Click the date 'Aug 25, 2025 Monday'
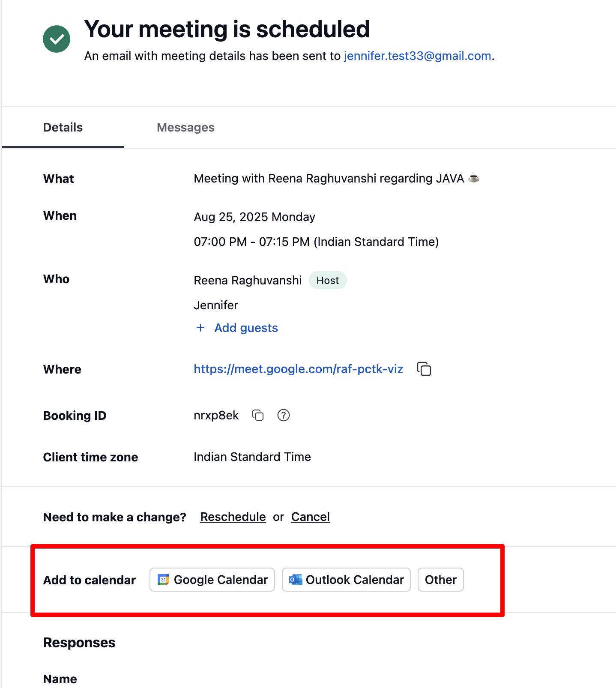 (254, 217)
